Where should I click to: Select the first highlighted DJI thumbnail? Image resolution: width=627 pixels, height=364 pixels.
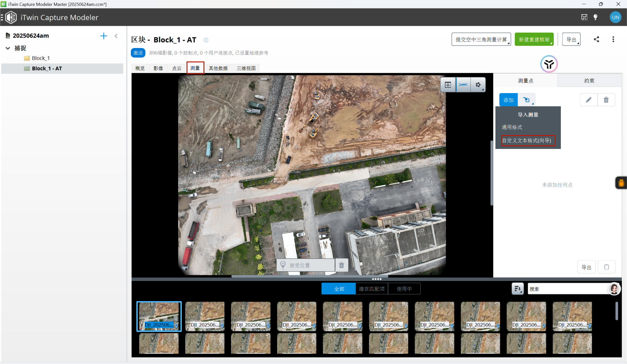(159, 316)
